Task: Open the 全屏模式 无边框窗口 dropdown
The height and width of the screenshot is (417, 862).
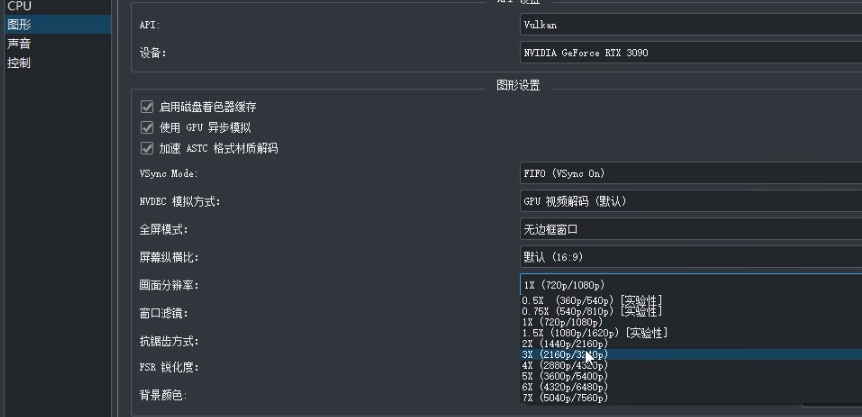Action: (x=690, y=229)
